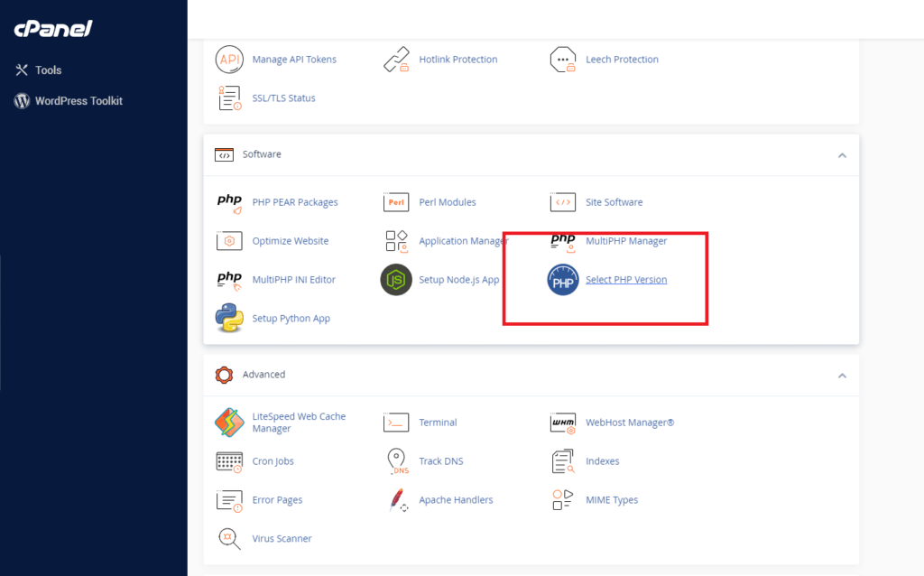Launch Terminal via its icon
Viewport: 924px width, 576px height.
tap(396, 423)
